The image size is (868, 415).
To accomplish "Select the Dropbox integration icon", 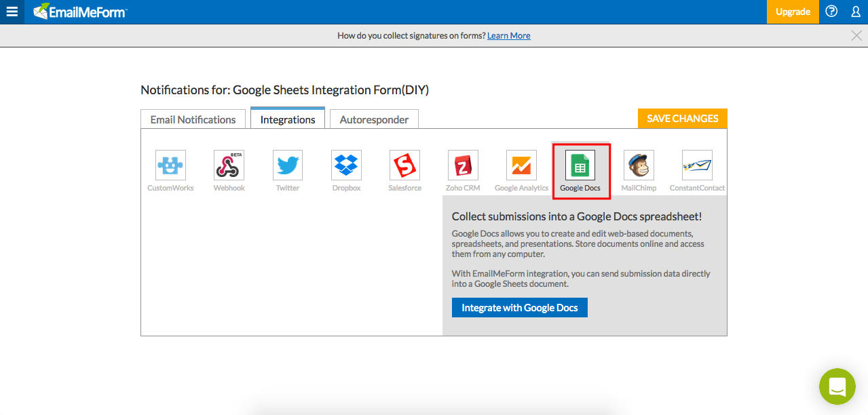I will (346, 165).
